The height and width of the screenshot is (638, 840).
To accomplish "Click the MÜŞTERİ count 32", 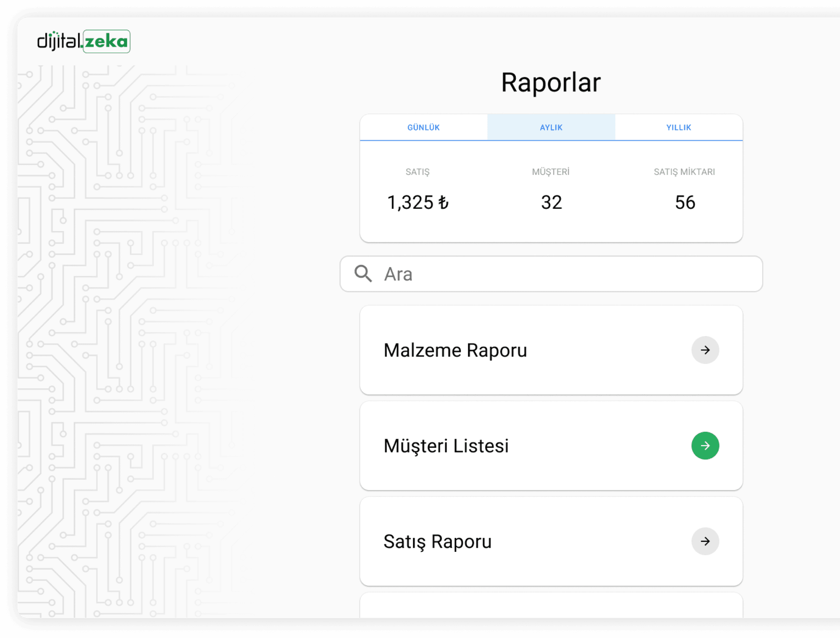I will coord(551,202).
